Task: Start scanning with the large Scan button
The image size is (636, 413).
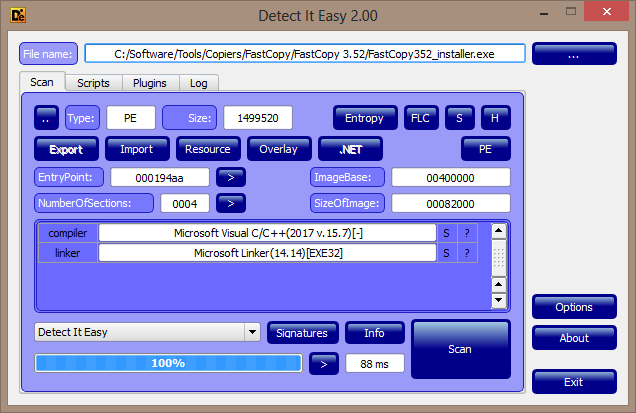Action: (x=460, y=349)
